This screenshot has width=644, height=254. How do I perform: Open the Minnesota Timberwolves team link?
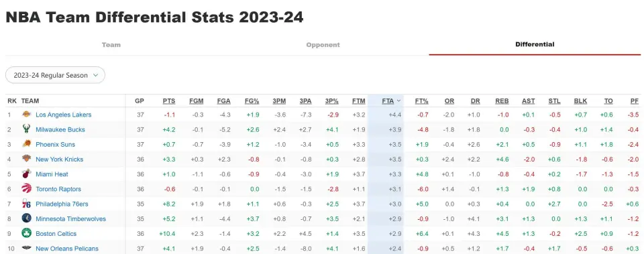point(70,218)
